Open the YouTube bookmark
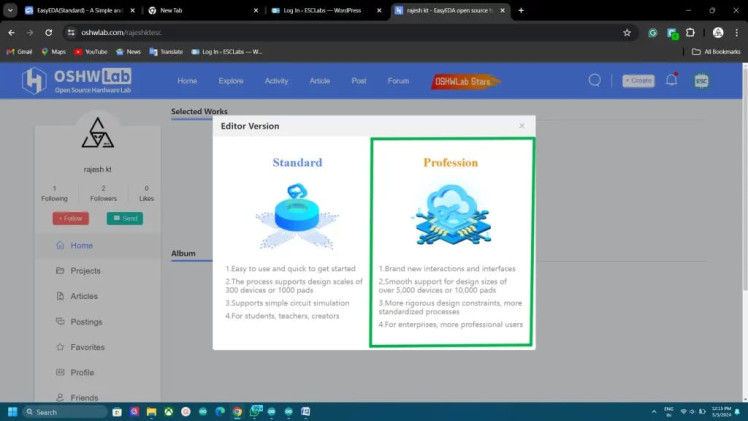This screenshot has width=748, height=421. (91, 51)
